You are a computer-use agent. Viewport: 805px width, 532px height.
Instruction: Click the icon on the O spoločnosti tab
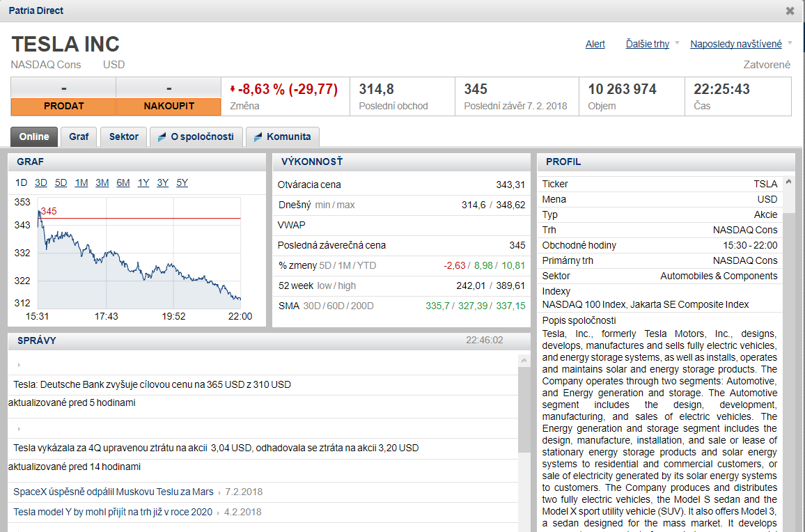click(x=162, y=136)
